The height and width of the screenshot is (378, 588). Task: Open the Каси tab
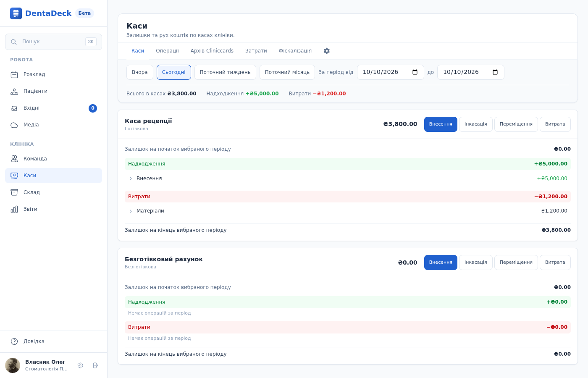tap(138, 51)
